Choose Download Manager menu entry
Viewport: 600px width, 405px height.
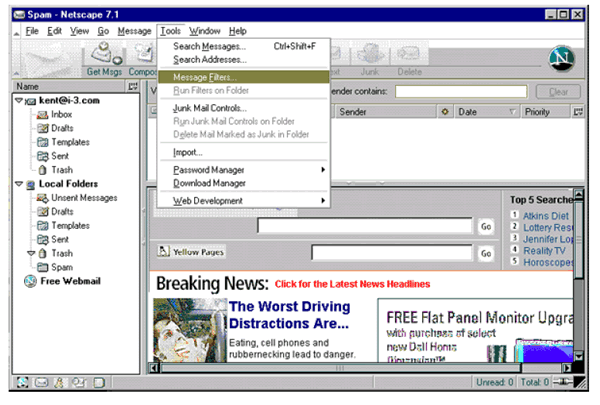point(243,183)
